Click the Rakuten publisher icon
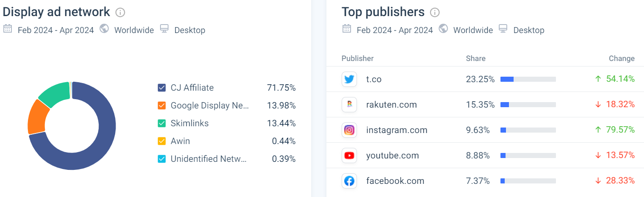Screen dimensions: 644x197 click(x=349, y=105)
